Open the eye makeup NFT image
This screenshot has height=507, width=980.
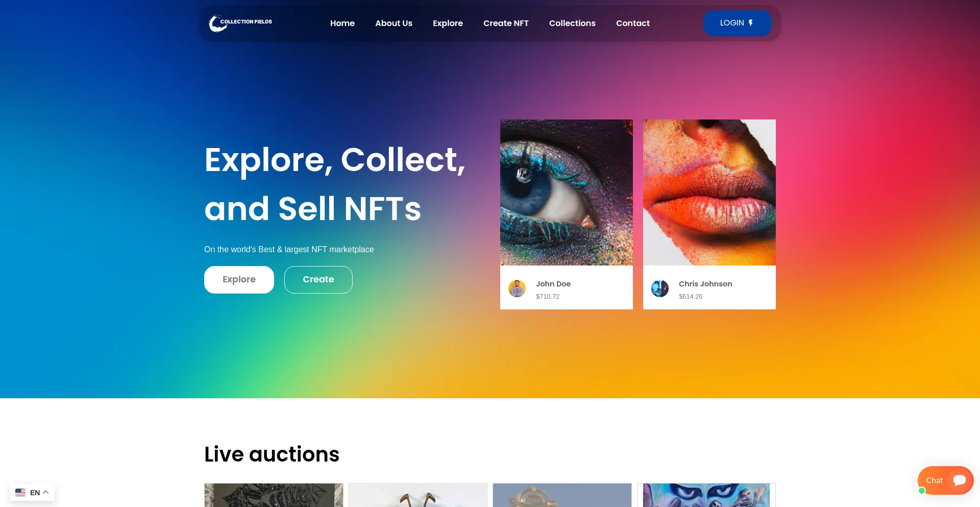pyautogui.click(x=567, y=192)
